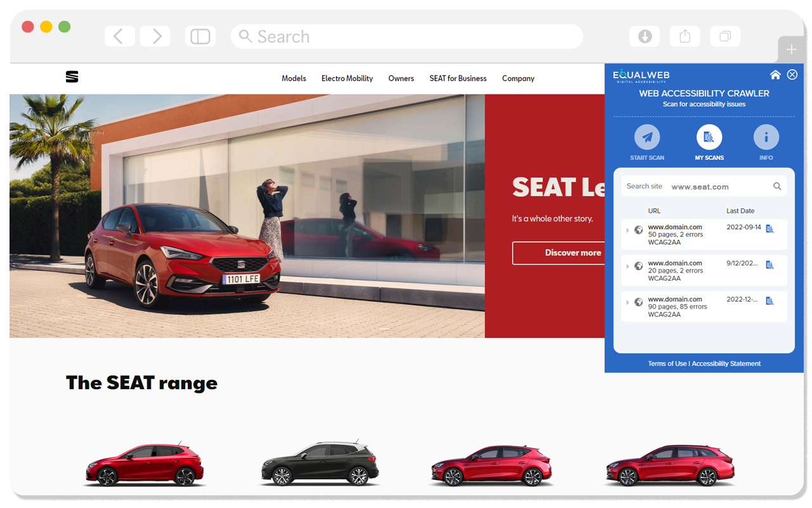Expand the 90 pages, 85 errors scan row
The width and height of the screenshot is (812, 508).
point(628,302)
